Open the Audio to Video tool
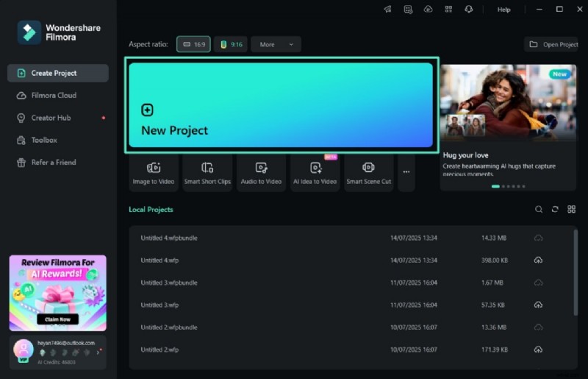 [261, 172]
